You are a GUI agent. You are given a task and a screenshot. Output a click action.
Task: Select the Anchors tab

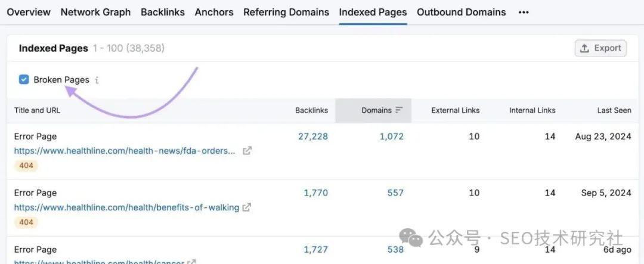(x=214, y=12)
